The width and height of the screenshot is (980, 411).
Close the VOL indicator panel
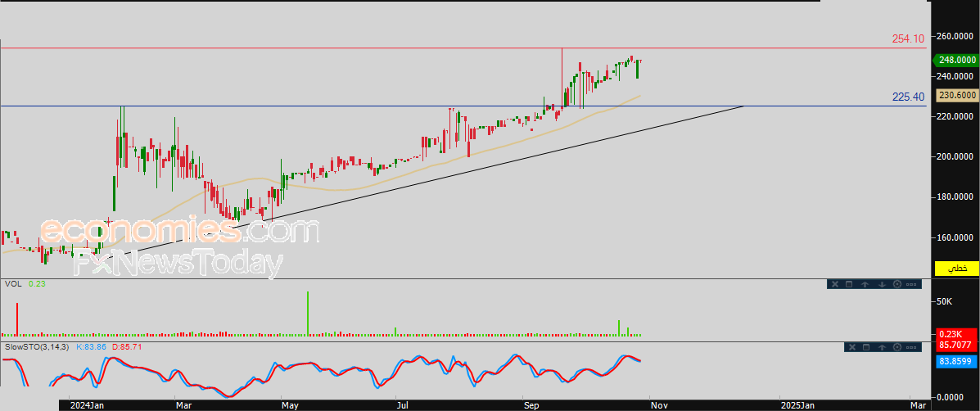coord(835,284)
